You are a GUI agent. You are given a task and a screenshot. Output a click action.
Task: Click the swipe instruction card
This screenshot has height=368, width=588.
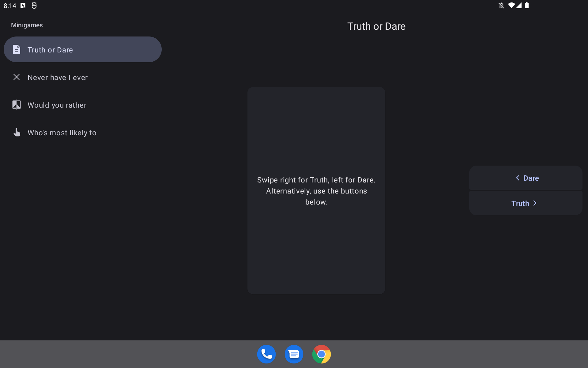pyautogui.click(x=316, y=190)
